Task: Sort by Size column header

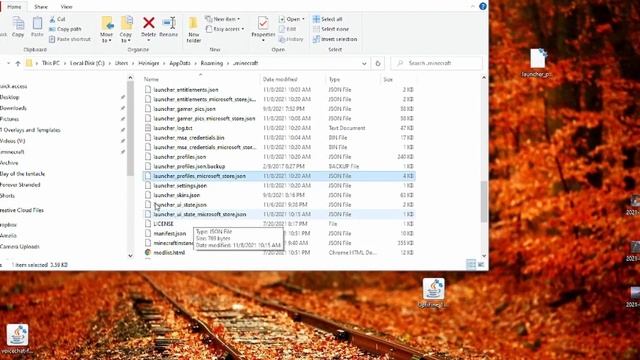Action: coord(388,79)
